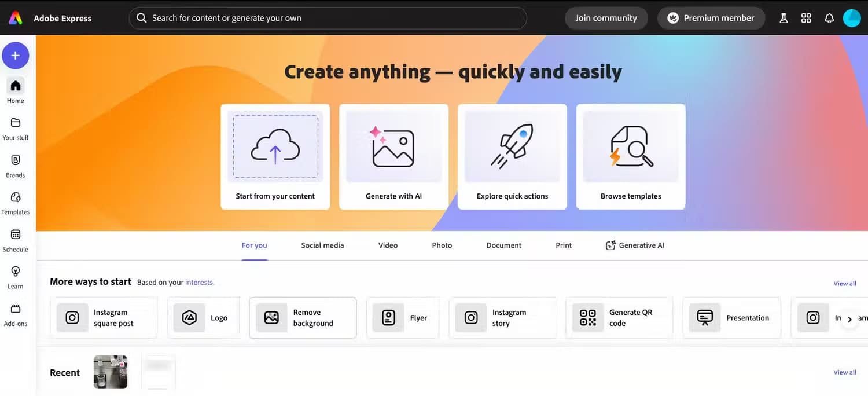Screen dimensions: 868x396
Task: Follow the interests link
Action: coord(199,283)
